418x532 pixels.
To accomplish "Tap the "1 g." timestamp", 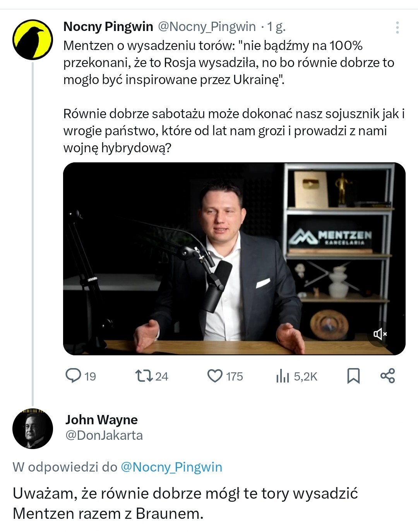I will (x=276, y=27).
